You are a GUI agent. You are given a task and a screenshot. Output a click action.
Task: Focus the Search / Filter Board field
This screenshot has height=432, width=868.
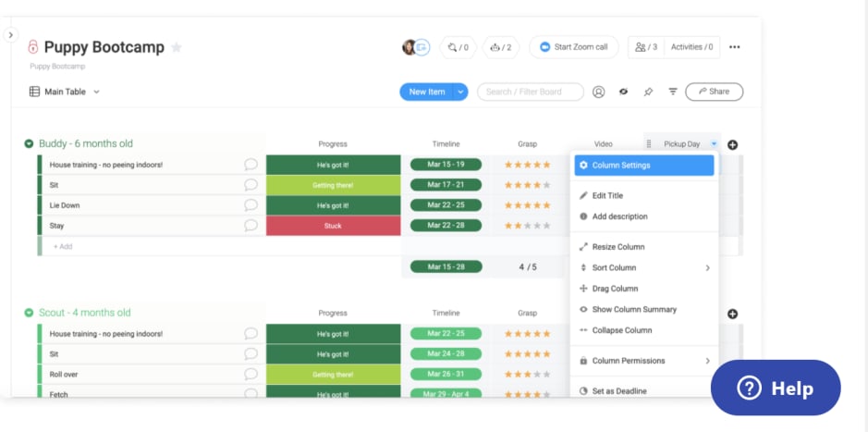coord(531,92)
